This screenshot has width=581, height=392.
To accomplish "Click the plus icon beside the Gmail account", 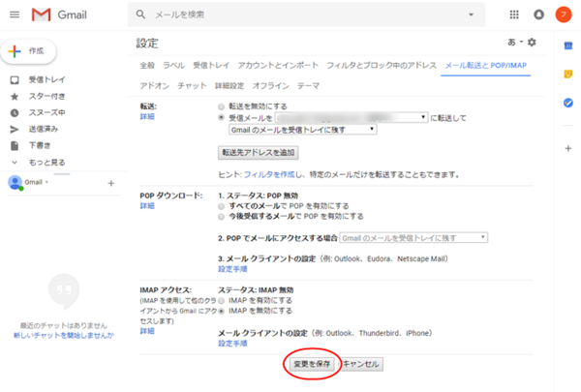I will [x=110, y=182].
